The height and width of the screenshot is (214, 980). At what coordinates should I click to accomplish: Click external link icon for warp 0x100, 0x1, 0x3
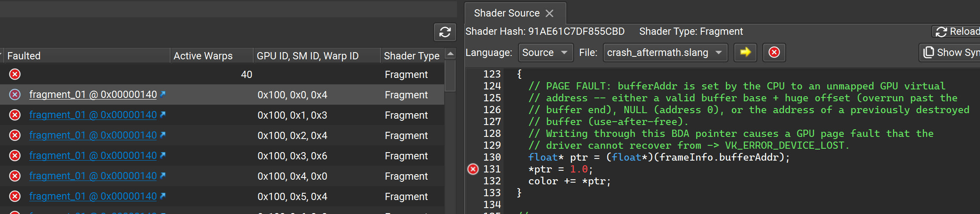pyautogui.click(x=163, y=114)
